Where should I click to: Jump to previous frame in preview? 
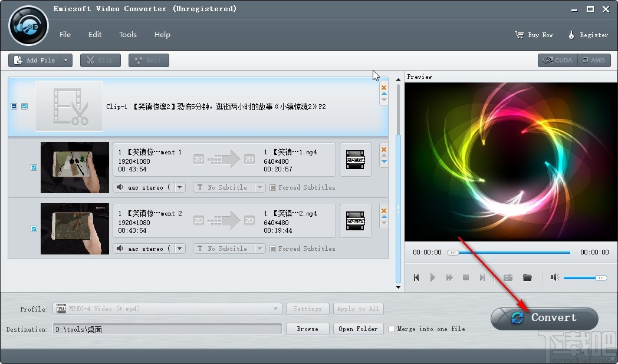pyautogui.click(x=416, y=277)
